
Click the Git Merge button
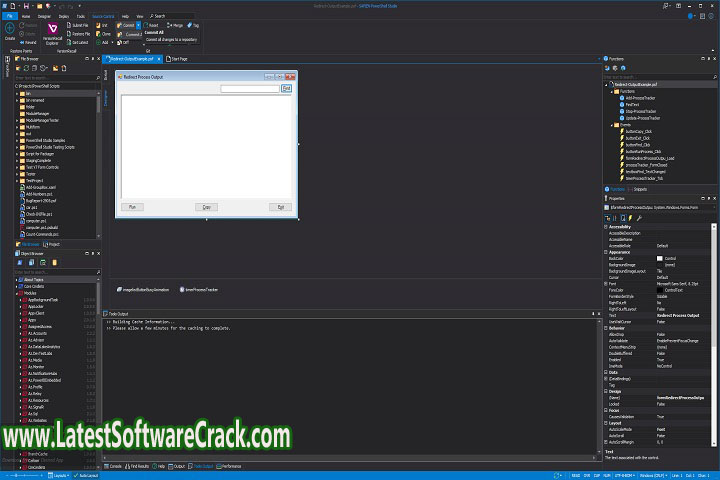click(175, 25)
